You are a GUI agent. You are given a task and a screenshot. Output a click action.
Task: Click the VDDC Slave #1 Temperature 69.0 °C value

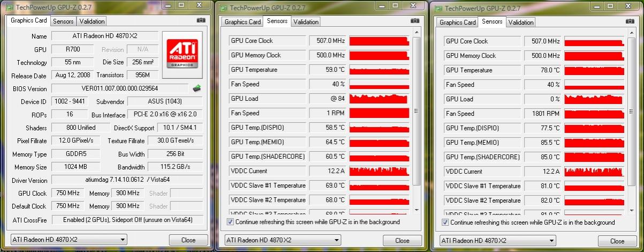pyautogui.click(x=327, y=186)
